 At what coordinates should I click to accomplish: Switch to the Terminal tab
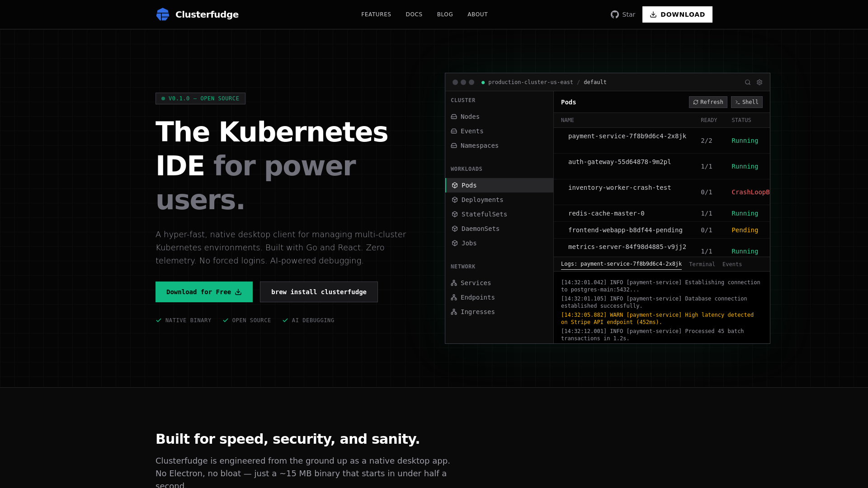click(x=702, y=264)
